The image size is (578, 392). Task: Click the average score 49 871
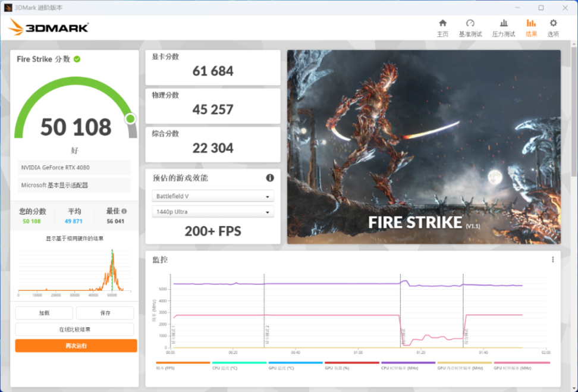tap(73, 221)
